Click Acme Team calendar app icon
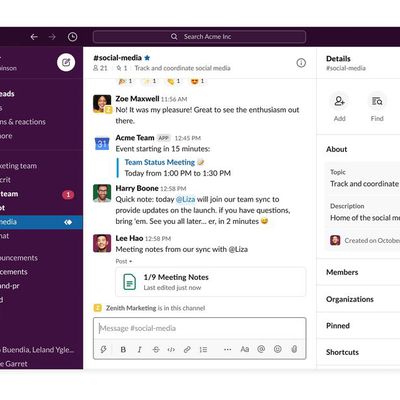 (102, 143)
